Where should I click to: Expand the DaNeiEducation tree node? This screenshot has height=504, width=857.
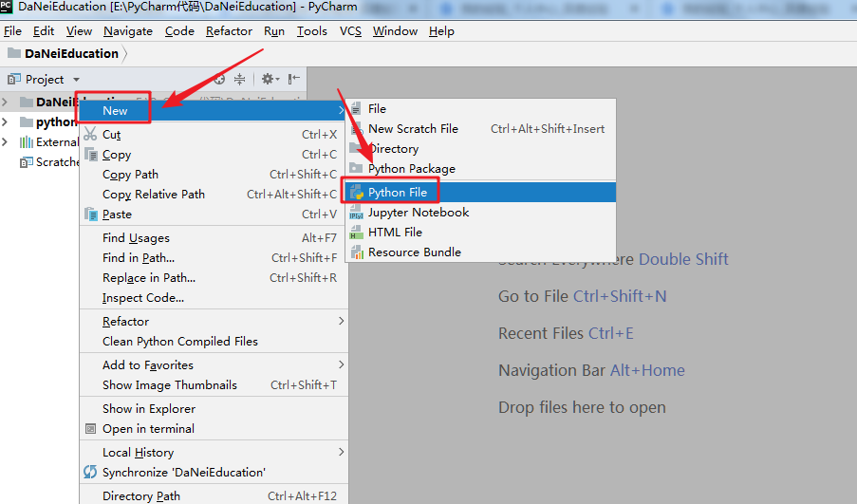5,102
